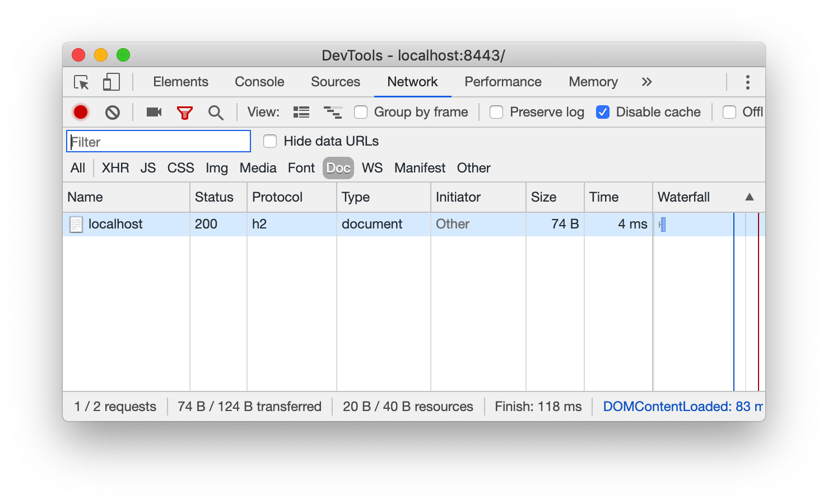Click '74 B / 124 B transferred' summary

[250, 407]
